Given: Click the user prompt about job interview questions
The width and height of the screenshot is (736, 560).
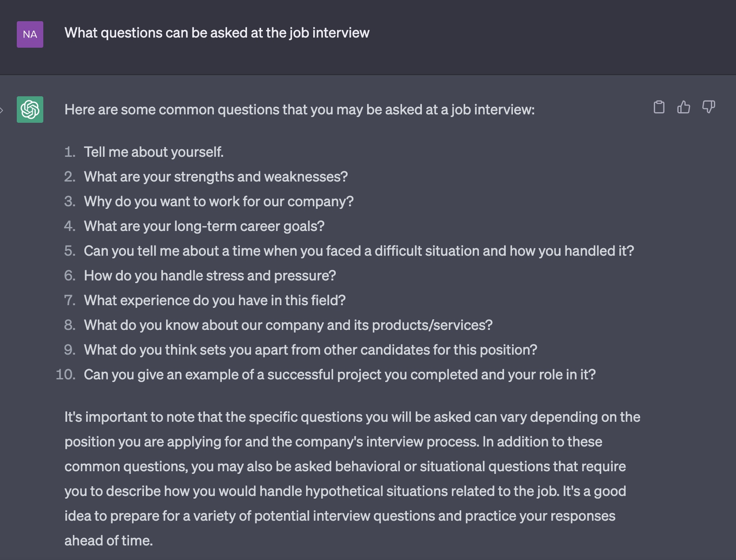Looking at the screenshot, I should pyautogui.click(x=217, y=33).
